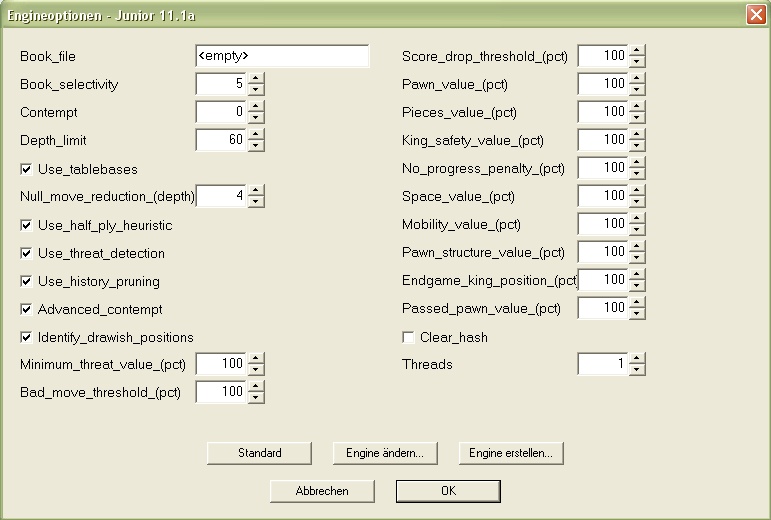Decrease No_progress_penalty with down arrow

click(637, 174)
